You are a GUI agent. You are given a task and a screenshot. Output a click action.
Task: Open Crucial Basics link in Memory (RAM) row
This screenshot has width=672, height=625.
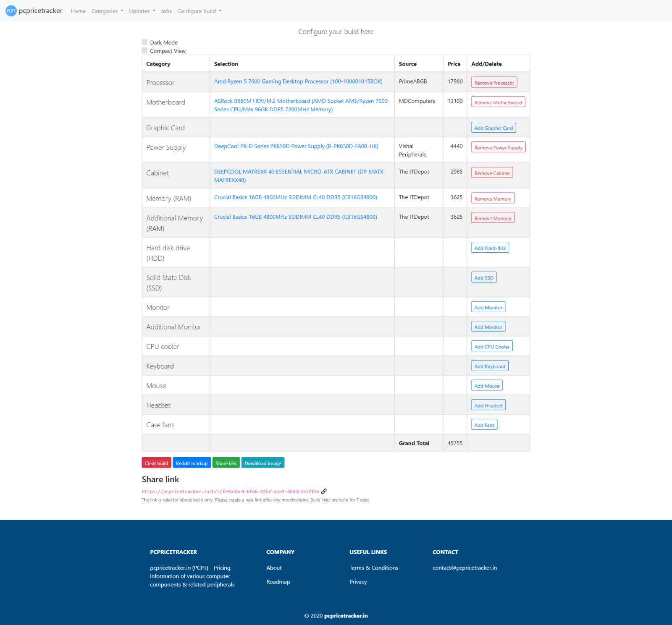[295, 197]
